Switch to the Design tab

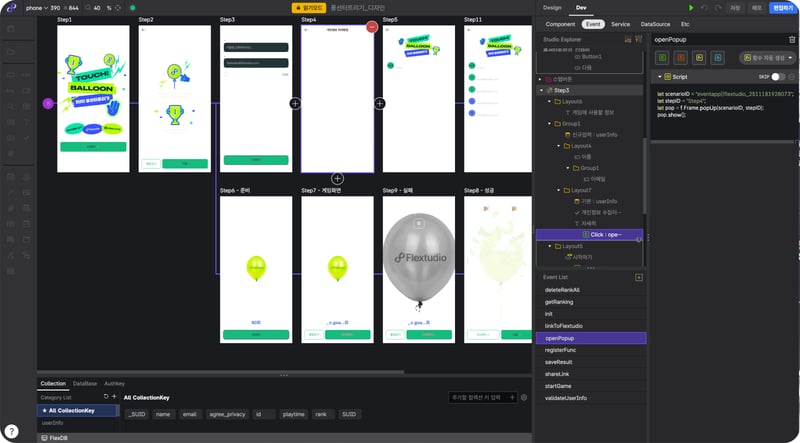(x=552, y=7)
